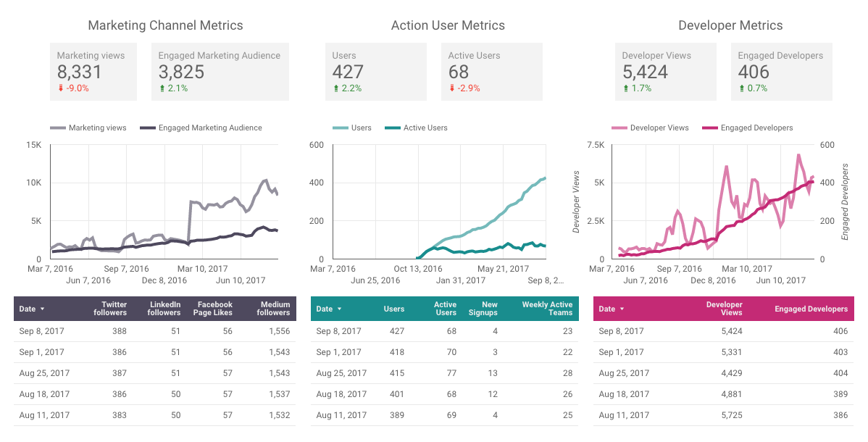Click the green up arrow under Users scorecard
868x442 pixels.
pos(336,88)
